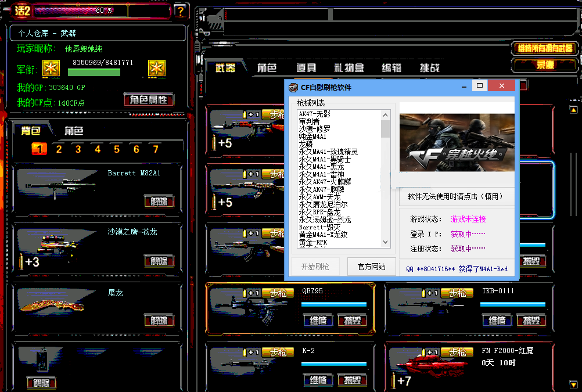Select backpack slot 3

point(78,149)
